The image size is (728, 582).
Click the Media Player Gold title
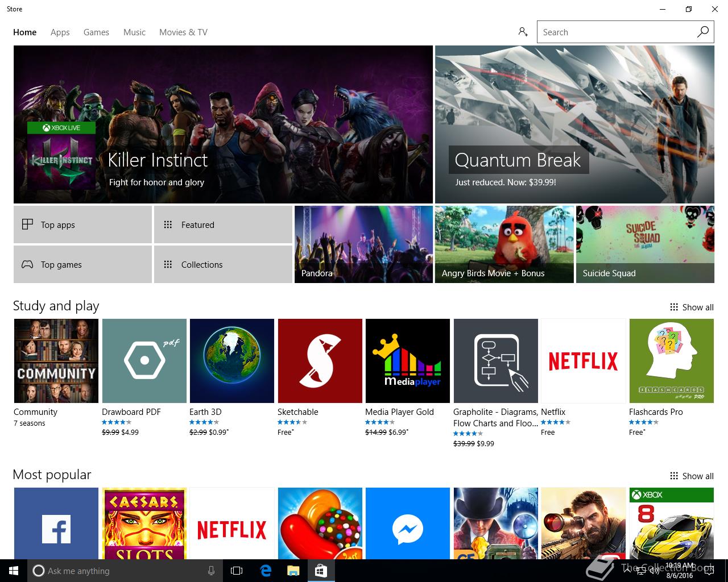pos(399,412)
